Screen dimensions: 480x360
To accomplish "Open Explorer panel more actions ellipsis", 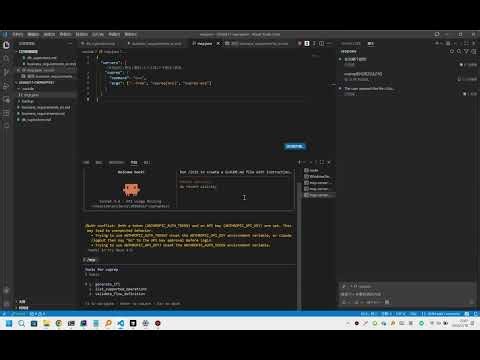I will tap(70, 44).
